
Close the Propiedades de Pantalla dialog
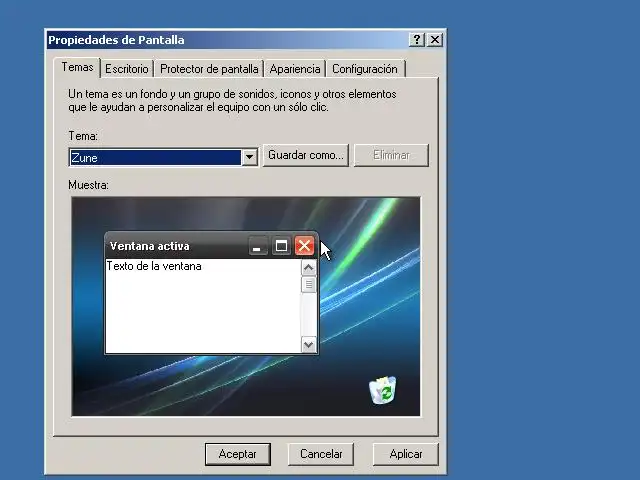click(435, 40)
